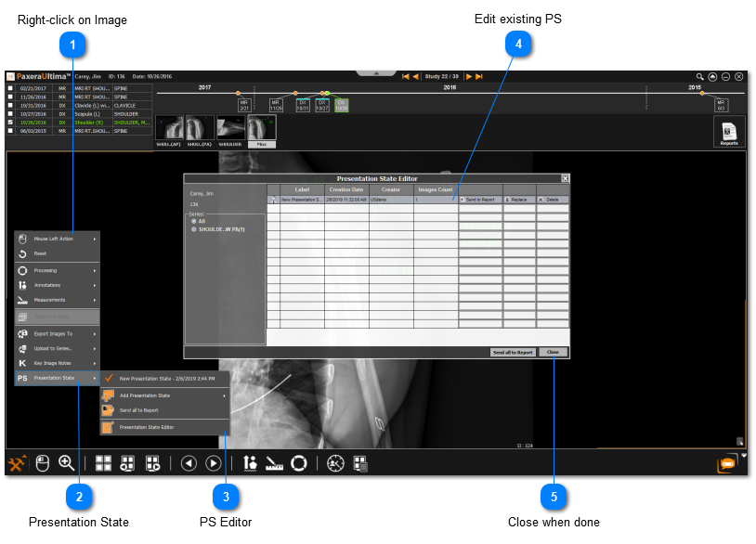This screenshot has width=756, height=544.
Task: Select the zoom magnifier tool
Action: pyautogui.click(x=66, y=462)
